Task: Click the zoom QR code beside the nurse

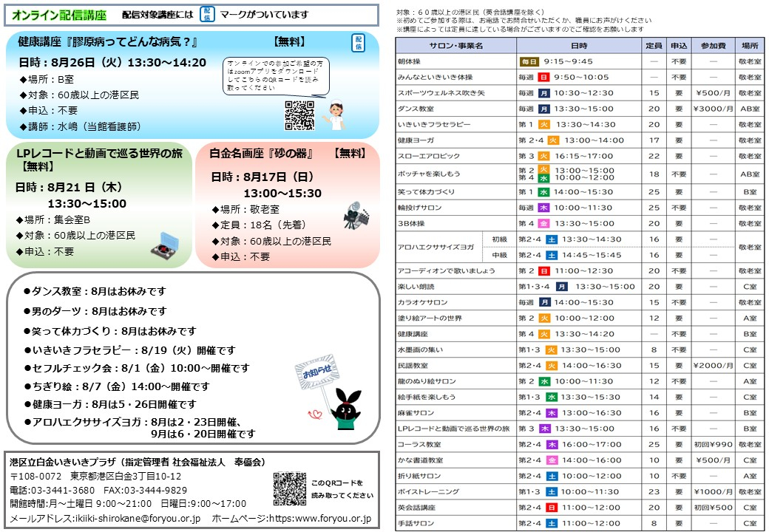Action: (x=299, y=115)
